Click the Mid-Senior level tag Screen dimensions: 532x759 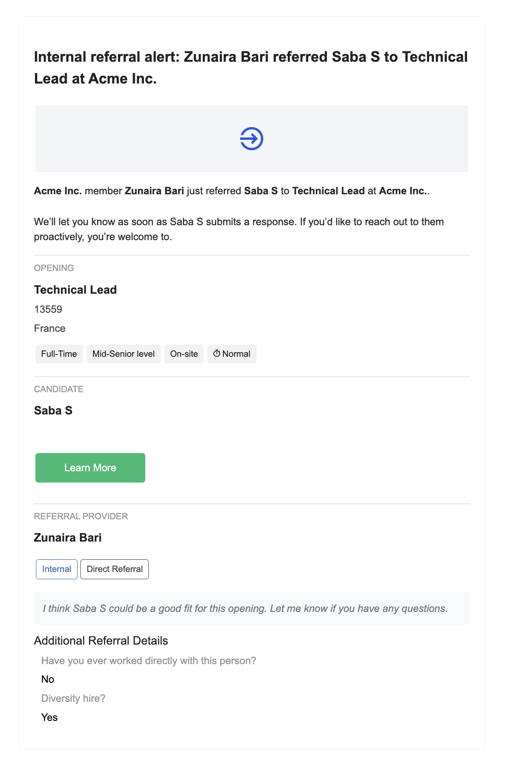tap(123, 354)
